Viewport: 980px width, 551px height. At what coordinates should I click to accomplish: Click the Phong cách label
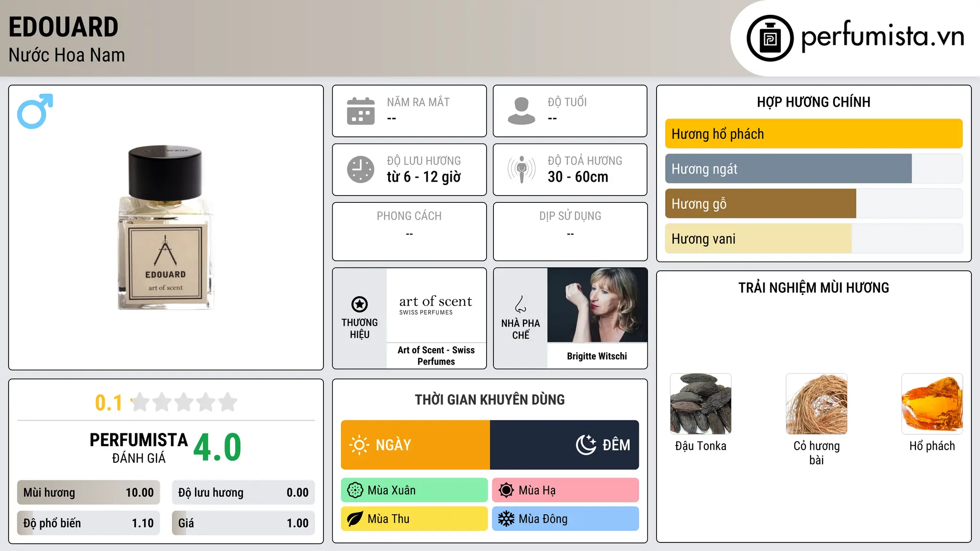pos(409,216)
